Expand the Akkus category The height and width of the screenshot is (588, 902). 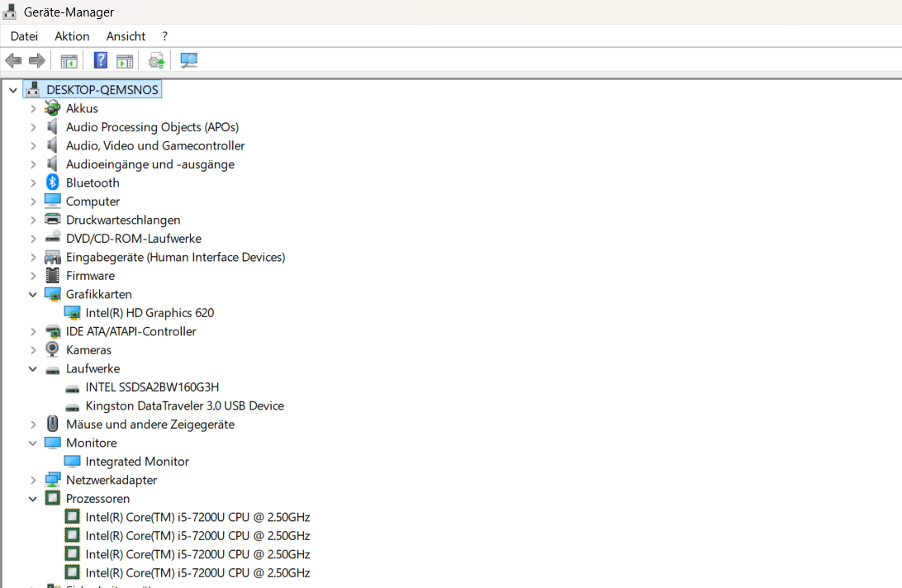[x=33, y=109]
